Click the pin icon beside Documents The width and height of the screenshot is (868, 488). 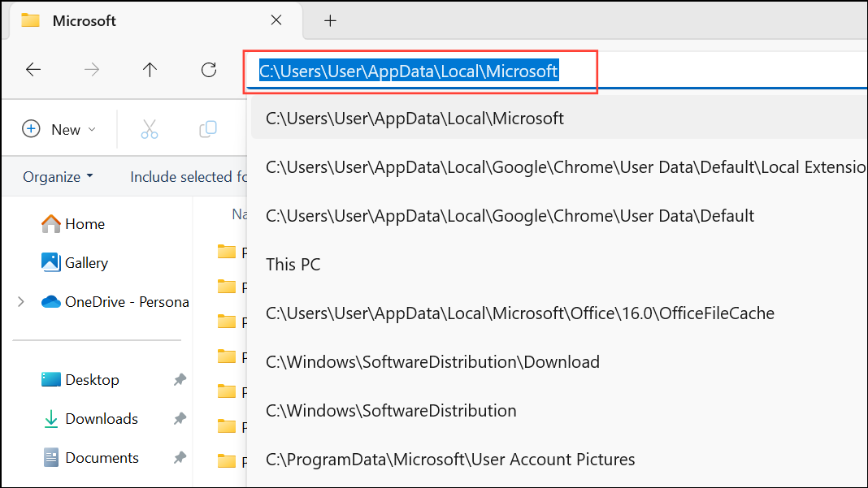[x=180, y=458]
